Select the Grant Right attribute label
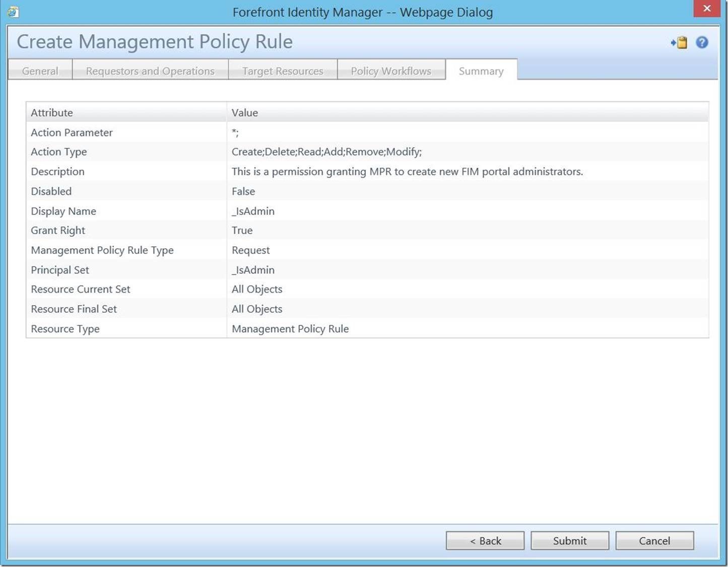The width and height of the screenshot is (728, 567). [58, 231]
